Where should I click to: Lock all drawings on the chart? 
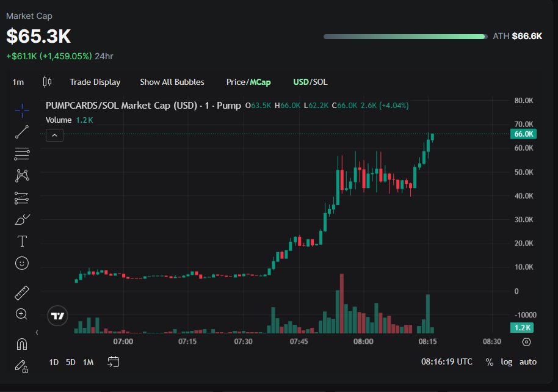click(x=21, y=366)
